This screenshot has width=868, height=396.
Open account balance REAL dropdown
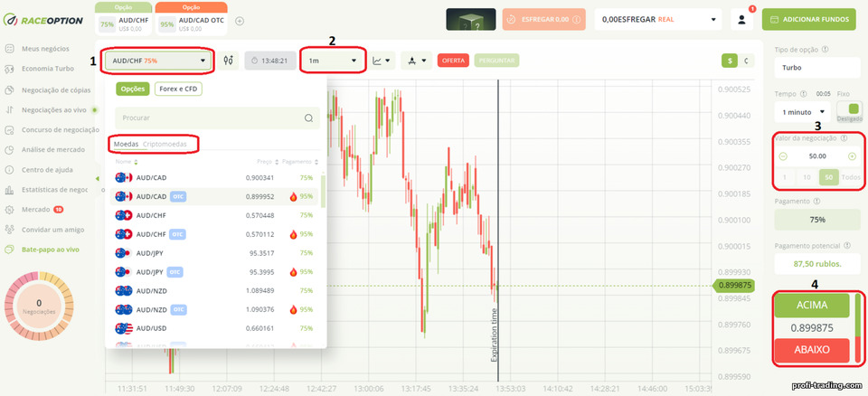(x=658, y=19)
